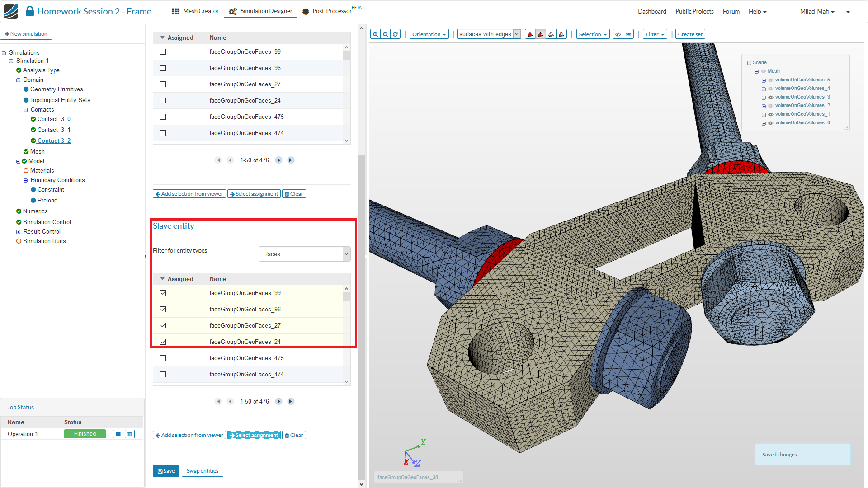Switch to the Mesh Creator tab
Screen dimensions: 868x488
coord(195,11)
